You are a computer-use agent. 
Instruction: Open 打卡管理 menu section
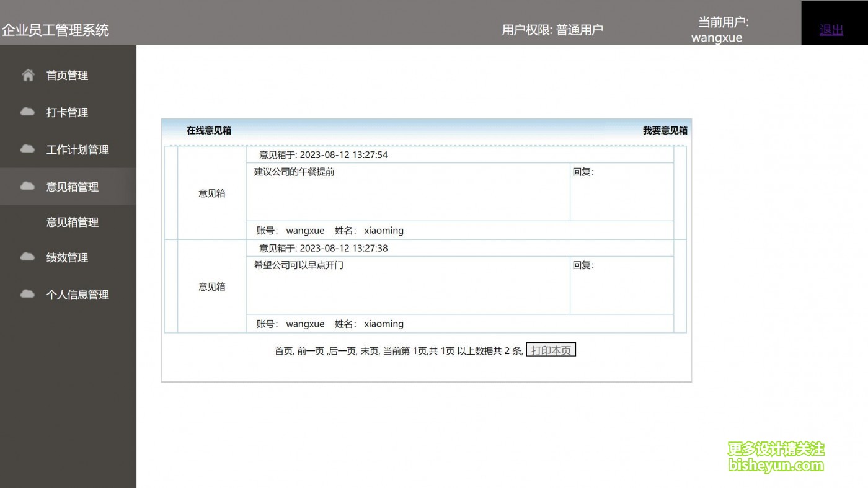[68, 112]
